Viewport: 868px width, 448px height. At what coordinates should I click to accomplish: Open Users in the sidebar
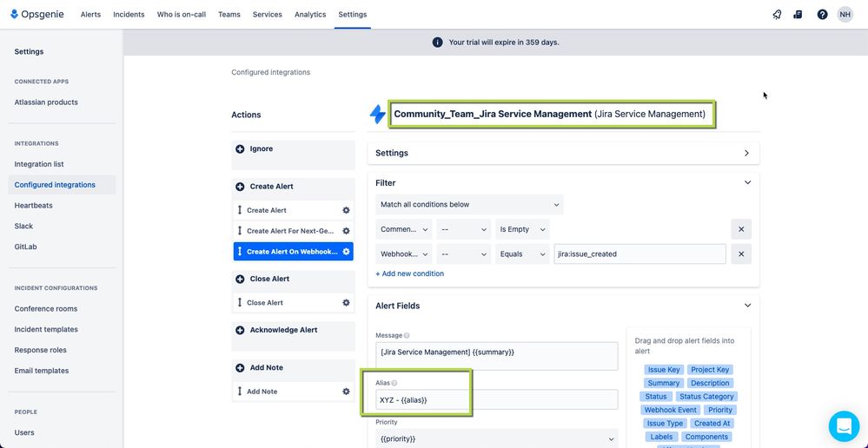click(x=24, y=432)
